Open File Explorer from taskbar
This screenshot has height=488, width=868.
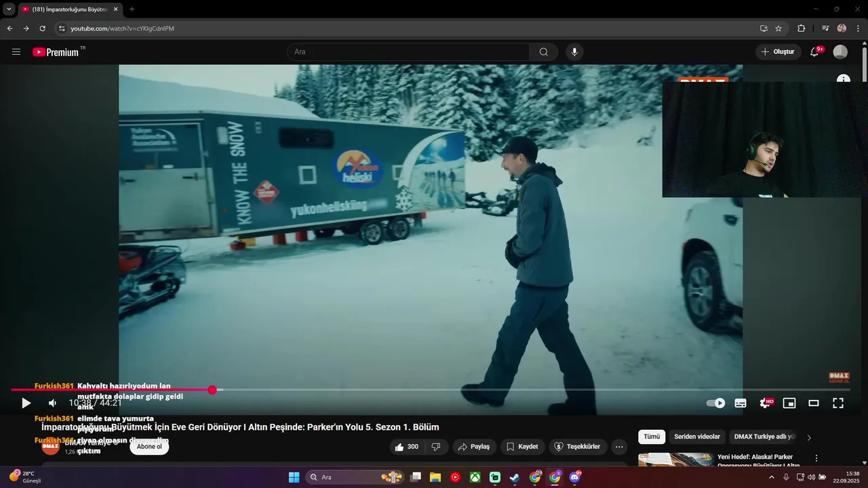tap(435, 477)
